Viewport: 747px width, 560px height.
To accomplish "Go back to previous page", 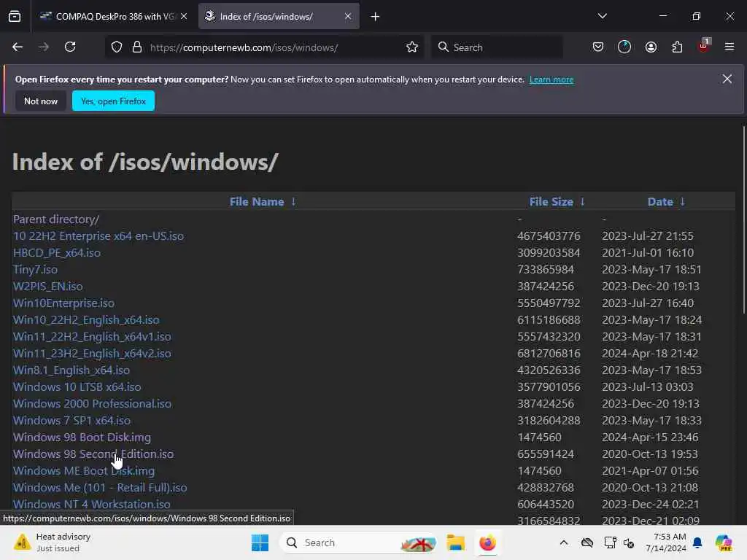I will pos(18,47).
